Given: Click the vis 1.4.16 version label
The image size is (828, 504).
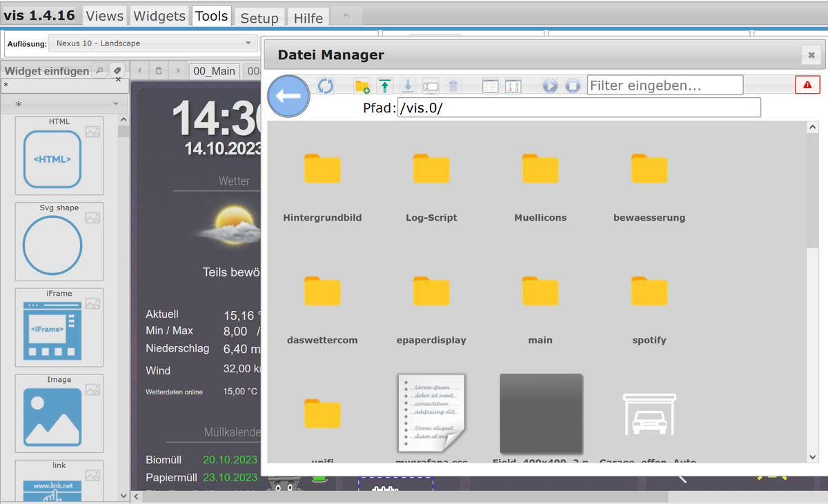Looking at the screenshot, I should pos(39,15).
